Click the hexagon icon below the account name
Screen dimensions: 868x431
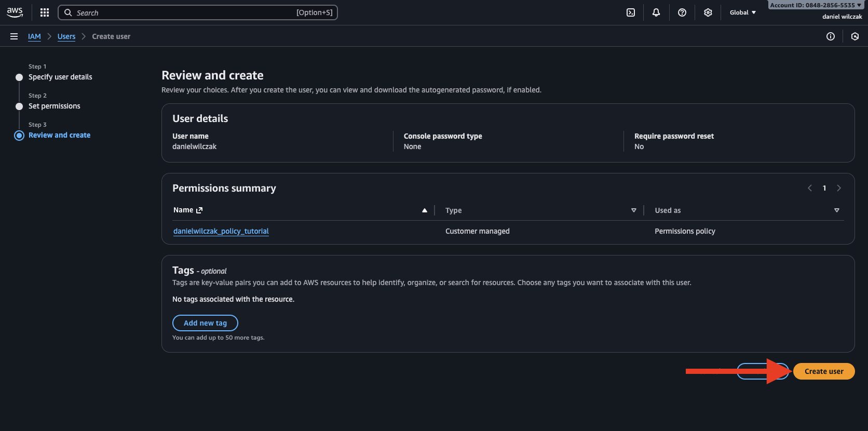[855, 36]
